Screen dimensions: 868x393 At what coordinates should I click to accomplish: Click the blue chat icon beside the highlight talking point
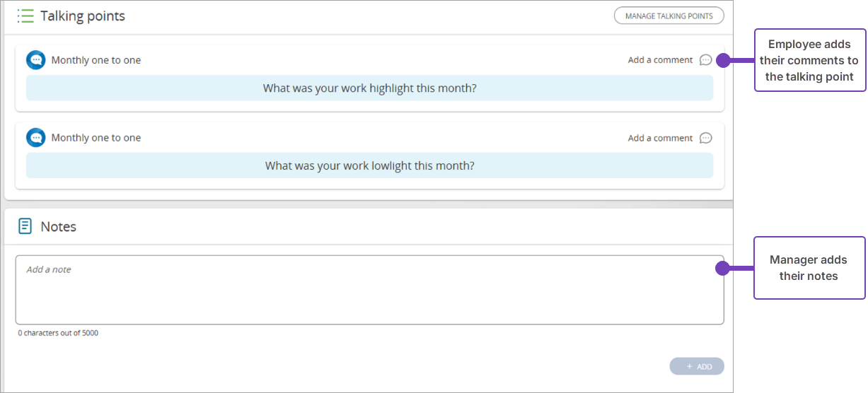[35, 60]
